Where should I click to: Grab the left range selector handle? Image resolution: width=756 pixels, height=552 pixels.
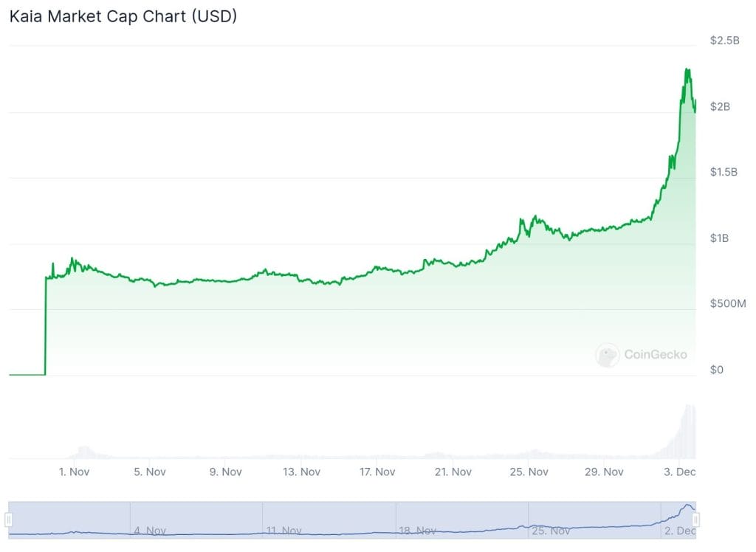[x=8, y=520]
